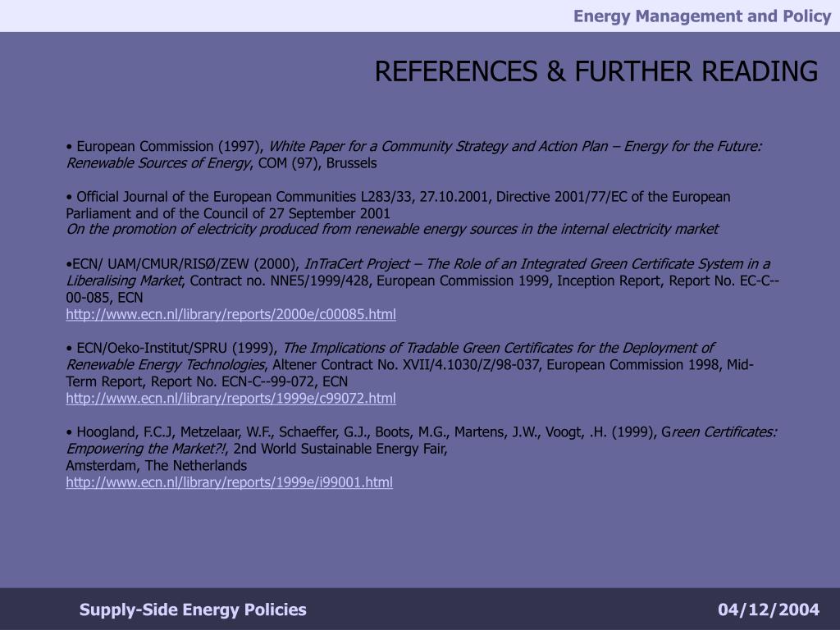Open the c00085.html ECN report link
The width and height of the screenshot is (840, 630).
[x=231, y=314]
